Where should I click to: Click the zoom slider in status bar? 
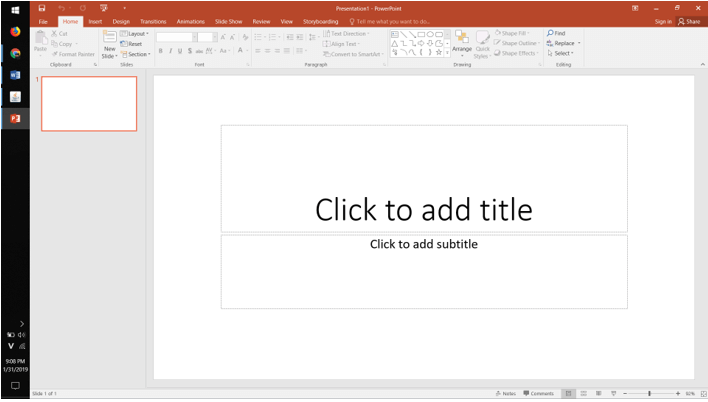pos(650,393)
